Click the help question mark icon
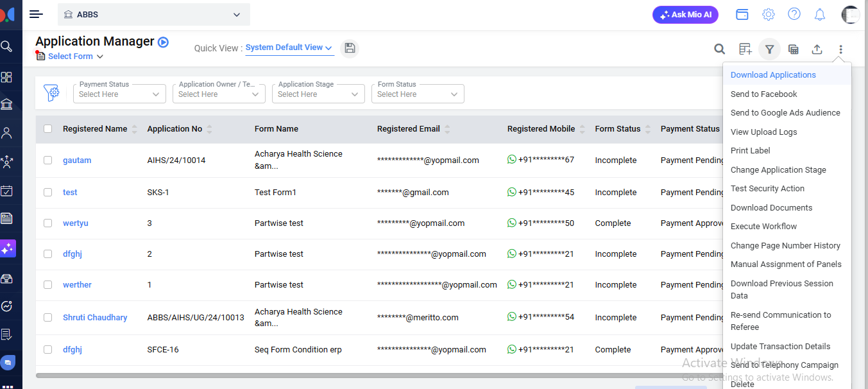Screen dimensions: 868x389 (794, 14)
